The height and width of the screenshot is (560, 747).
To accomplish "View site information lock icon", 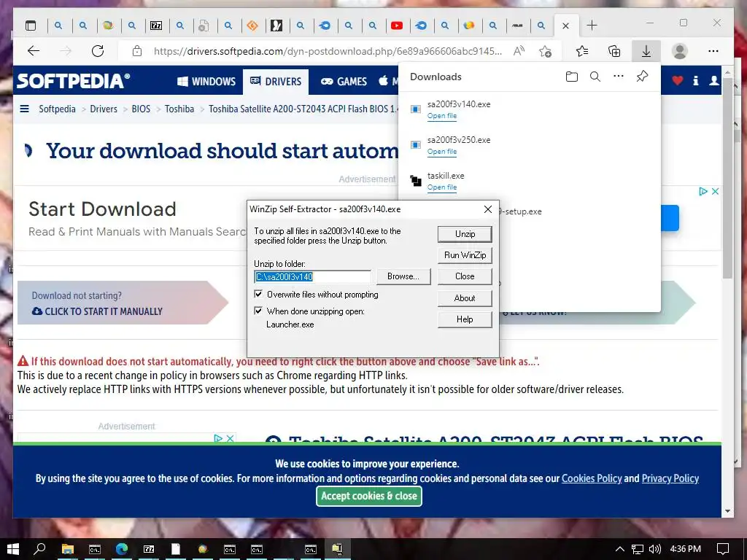I will click(x=136, y=51).
